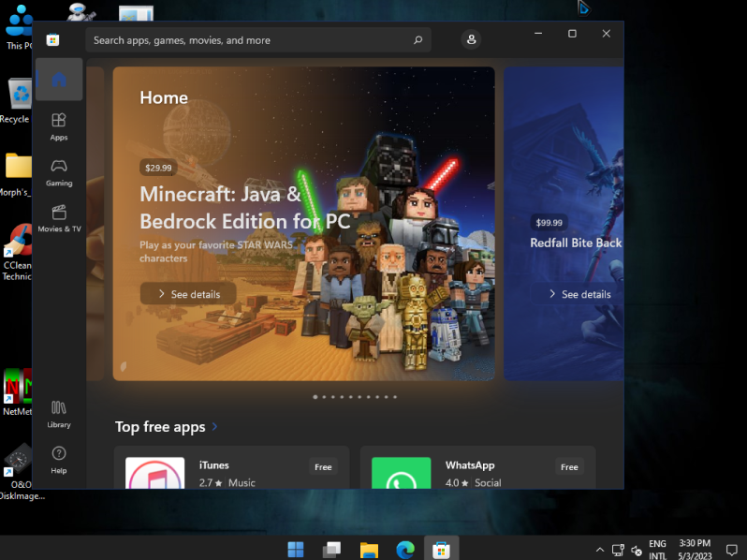This screenshot has height=560, width=747.
Task: Open the Gaming section in the sidebar
Action: [59, 173]
